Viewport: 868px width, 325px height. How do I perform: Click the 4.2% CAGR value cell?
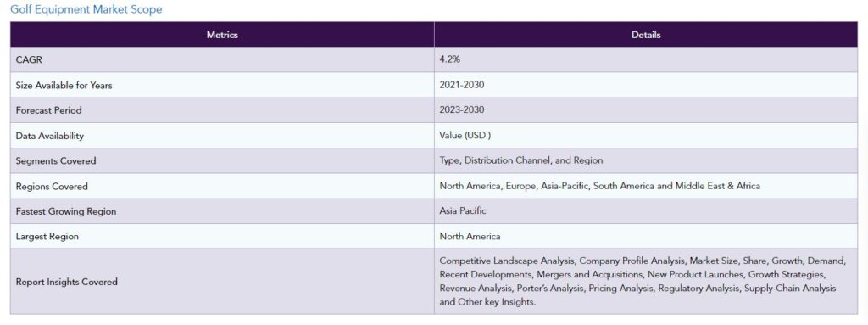pos(646,59)
